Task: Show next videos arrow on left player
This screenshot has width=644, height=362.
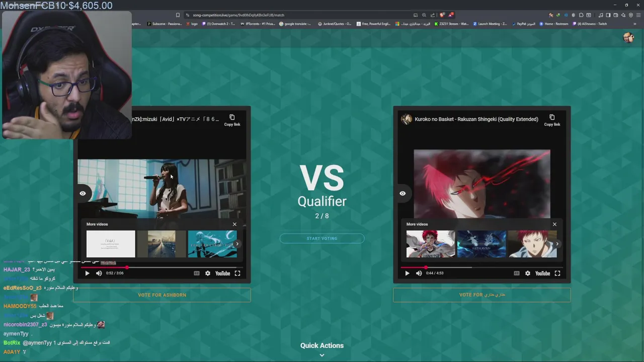Action: 237,244
